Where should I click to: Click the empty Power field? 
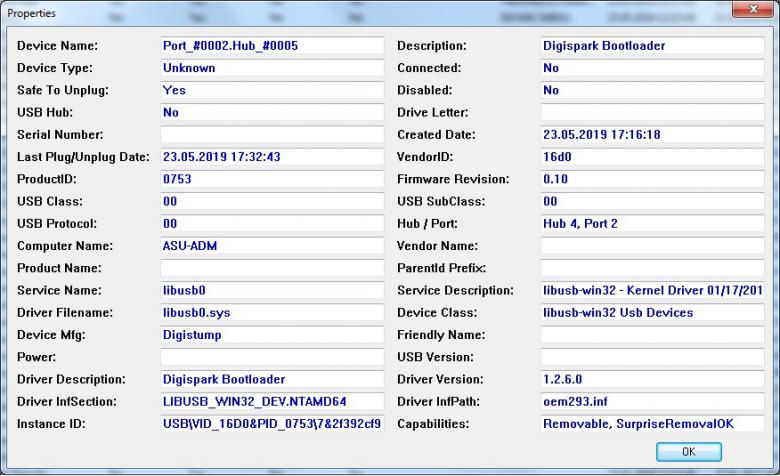272,357
